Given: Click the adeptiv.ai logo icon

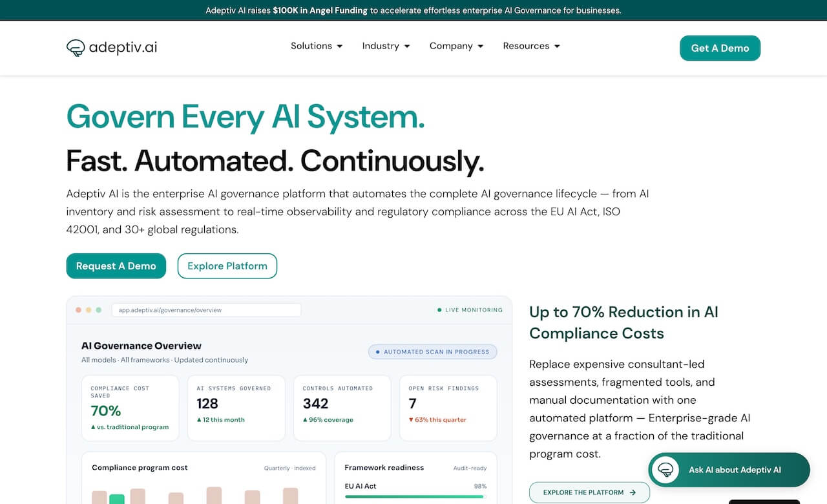Looking at the screenshot, I should pyautogui.click(x=76, y=48).
